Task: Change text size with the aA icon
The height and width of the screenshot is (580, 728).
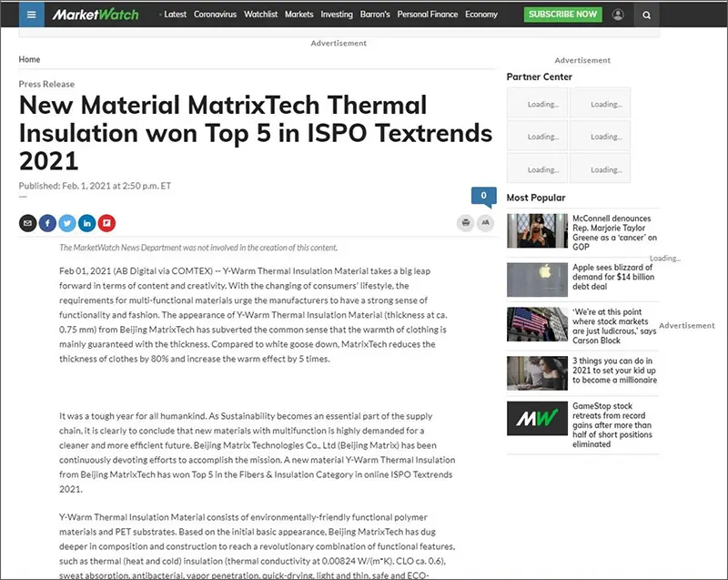Action: 486,223
